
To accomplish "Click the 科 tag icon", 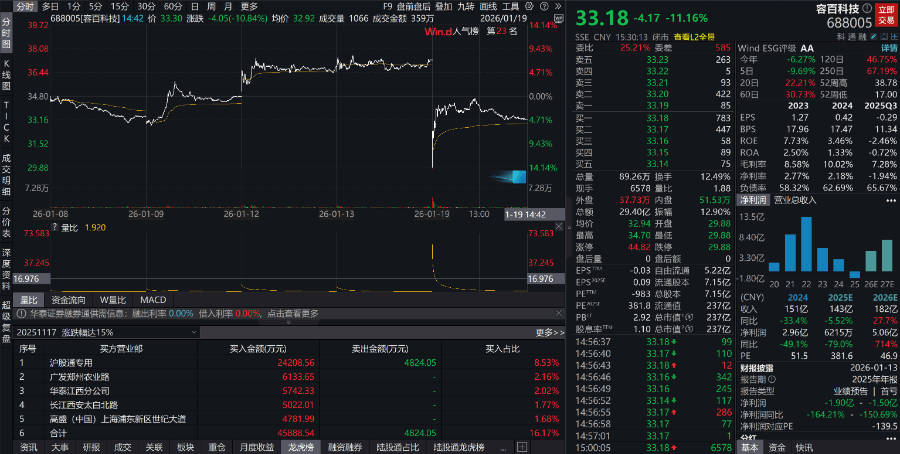I will (841, 36).
